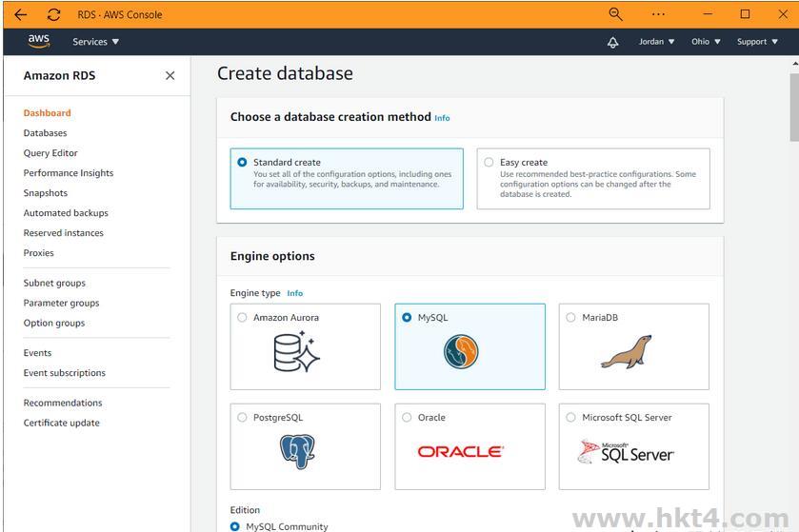Click the Microsoft SQL Server logo
Screen dimensions: 799x532
click(626, 451)
